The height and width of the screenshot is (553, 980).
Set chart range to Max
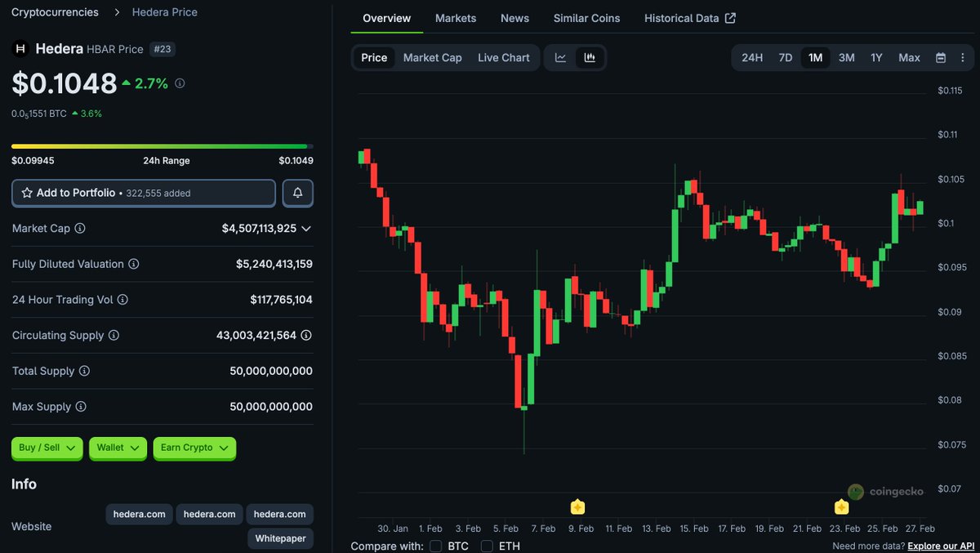click(x=909, y=57)
